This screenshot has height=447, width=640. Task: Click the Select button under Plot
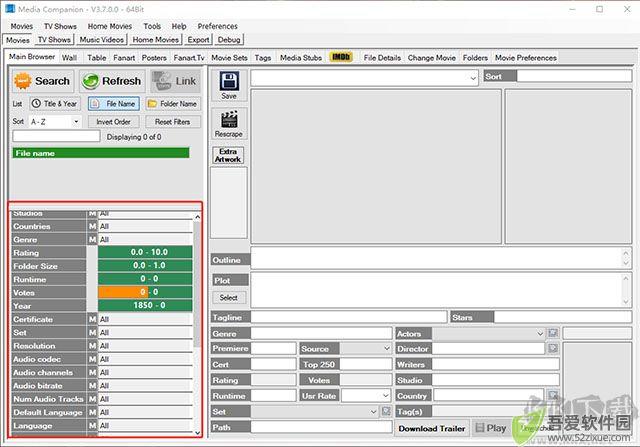[x=229, y=298]
